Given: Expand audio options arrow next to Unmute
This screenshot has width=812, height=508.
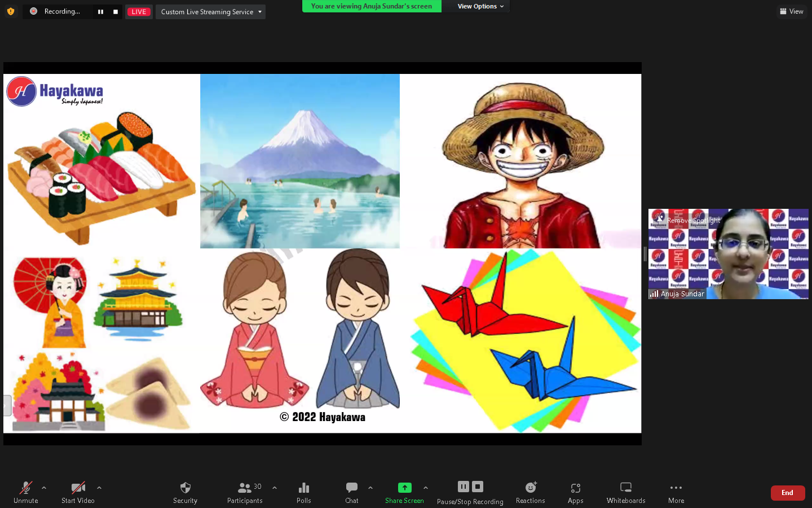Looking at the screenshot, I should point(44,488).
